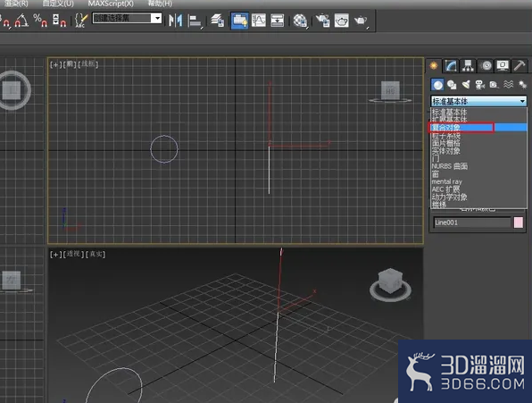
Task: Switch to the Modify panel tab
Action: tap(451, 65)
